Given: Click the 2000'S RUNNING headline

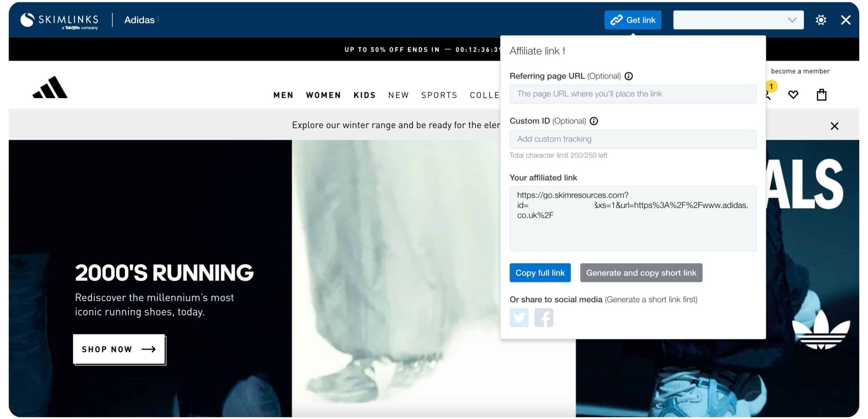Looking at the screenshot, I should (164, 272).
